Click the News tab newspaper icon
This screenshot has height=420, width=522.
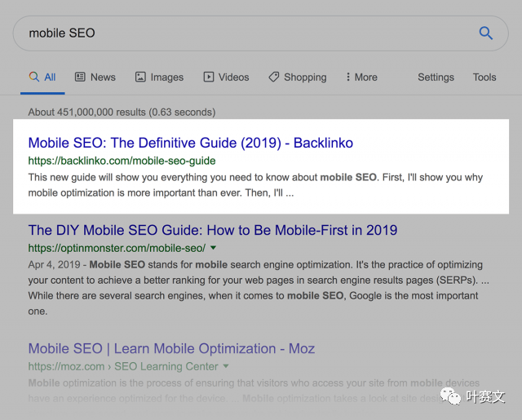[x=80, y=77]
